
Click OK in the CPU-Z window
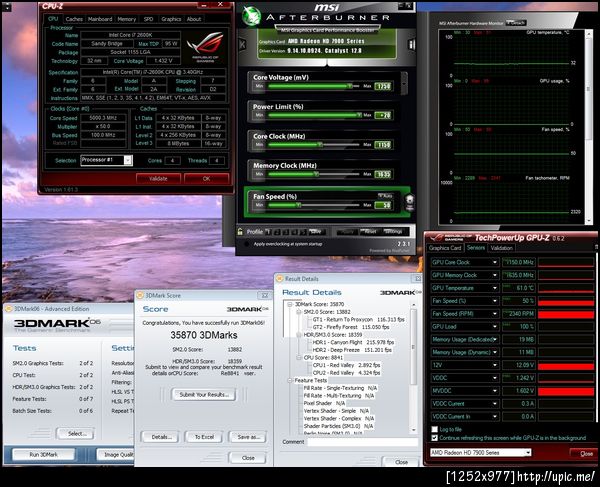tap(206, 179)
